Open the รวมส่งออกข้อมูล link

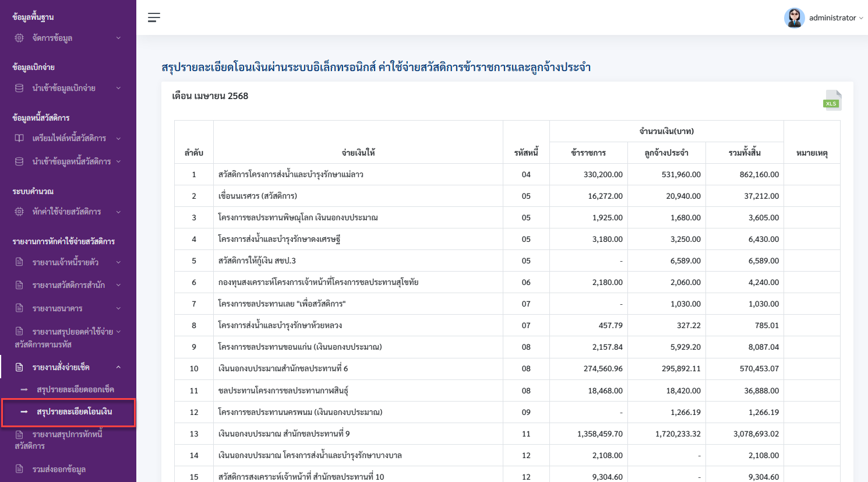point(59,469)
